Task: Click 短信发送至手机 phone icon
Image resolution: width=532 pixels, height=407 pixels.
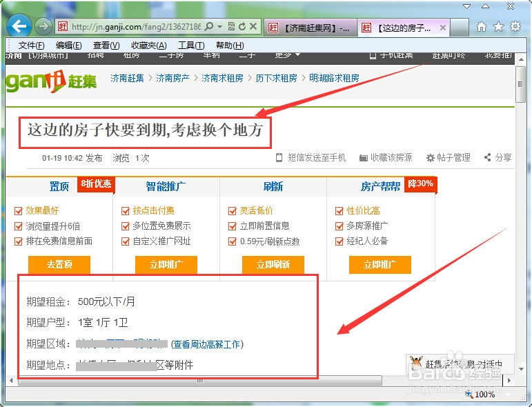Action: (279, 158)
